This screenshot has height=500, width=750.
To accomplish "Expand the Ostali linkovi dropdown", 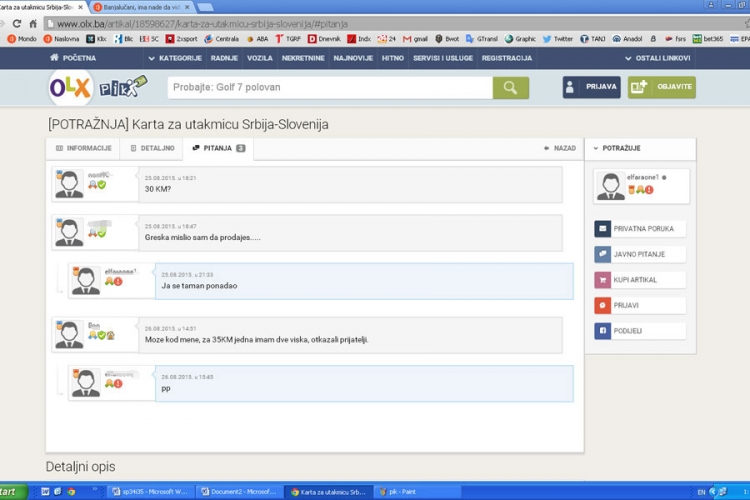I will [657, 58].
